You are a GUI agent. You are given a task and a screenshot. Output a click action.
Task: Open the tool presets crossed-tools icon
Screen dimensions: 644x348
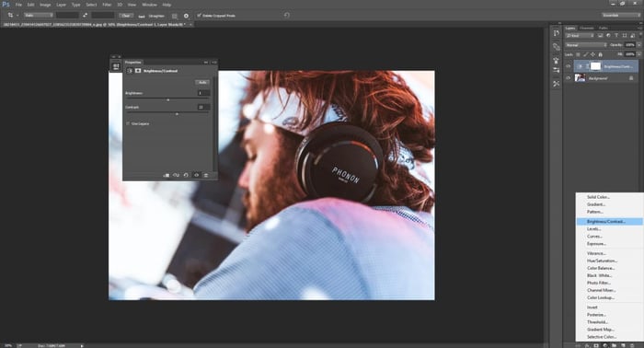point(556,84)
